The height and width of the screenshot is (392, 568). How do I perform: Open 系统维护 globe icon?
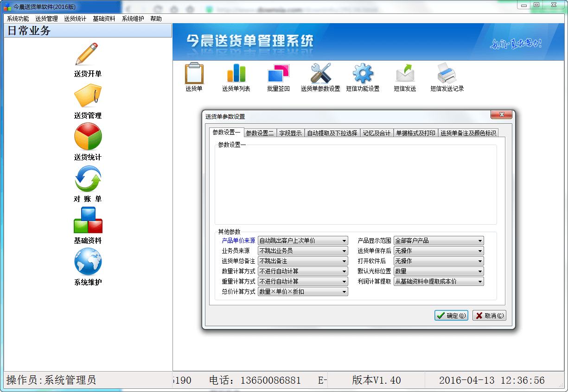[88, 262]
